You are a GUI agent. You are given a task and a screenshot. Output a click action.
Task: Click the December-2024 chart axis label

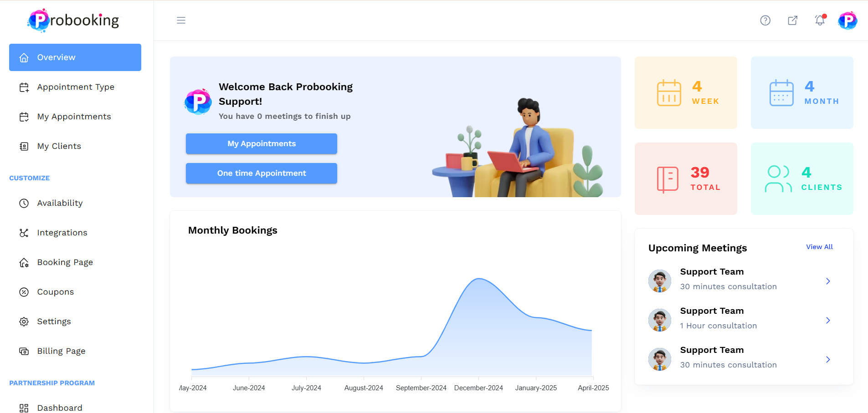(x=478, y=388)
